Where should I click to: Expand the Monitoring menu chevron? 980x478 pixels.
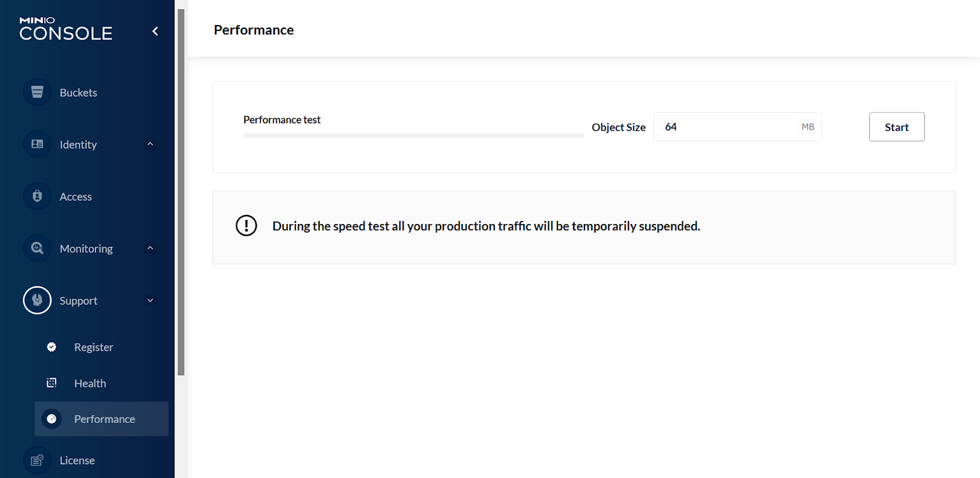pyautogui.click(x=150, y=248)
